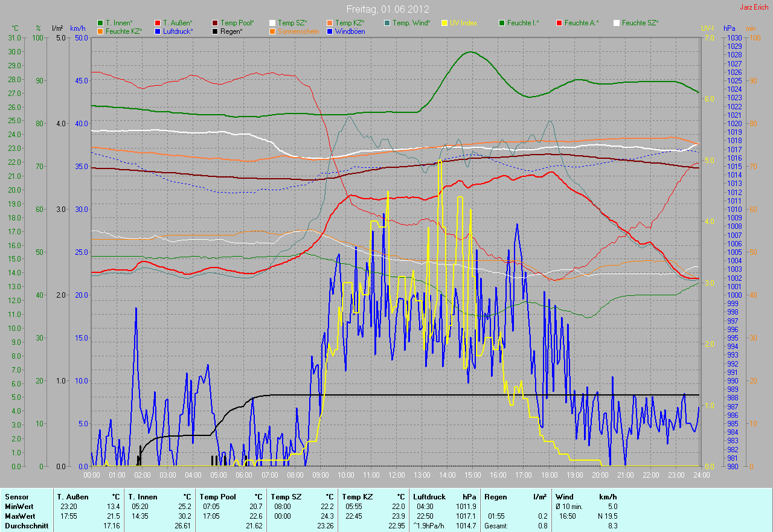Click the green T. Innen legend square
This screenshot has height=532, width=773.
coord(100,23)
